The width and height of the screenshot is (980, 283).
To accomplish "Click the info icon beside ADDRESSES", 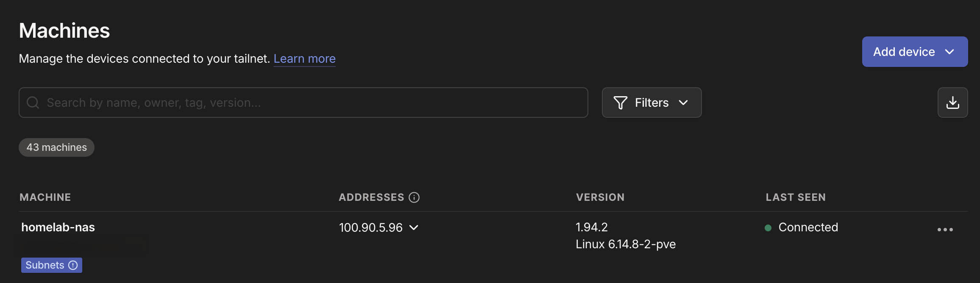I will tap(414, 197).
